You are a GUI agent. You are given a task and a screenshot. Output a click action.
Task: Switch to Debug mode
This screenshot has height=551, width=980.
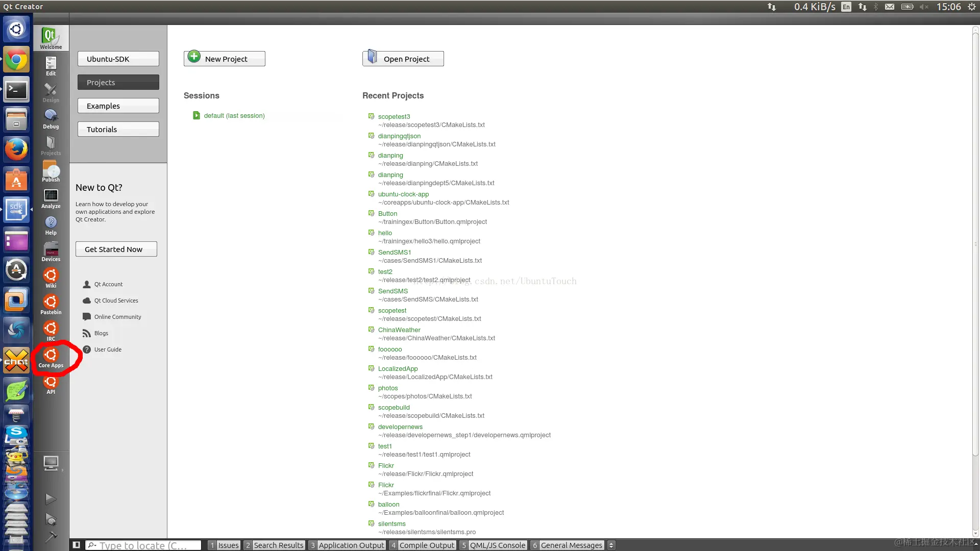click(51, 119)
